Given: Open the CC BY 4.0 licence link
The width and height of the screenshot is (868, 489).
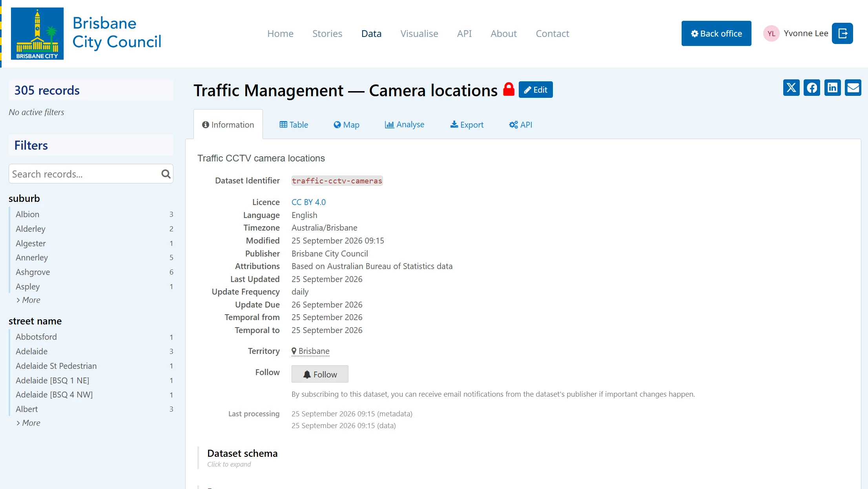Looking at the screenshot, I should point(308,202).
